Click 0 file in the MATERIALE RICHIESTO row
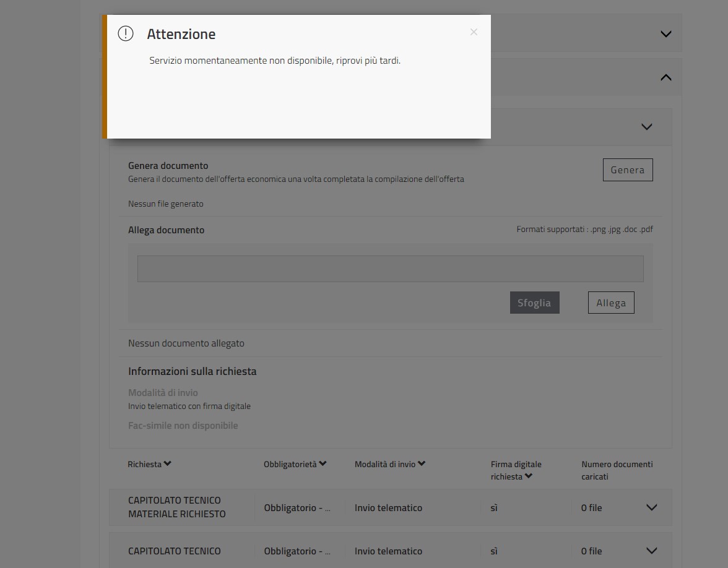The width and height of the screenshot is (728, 568). click(591, 508)
